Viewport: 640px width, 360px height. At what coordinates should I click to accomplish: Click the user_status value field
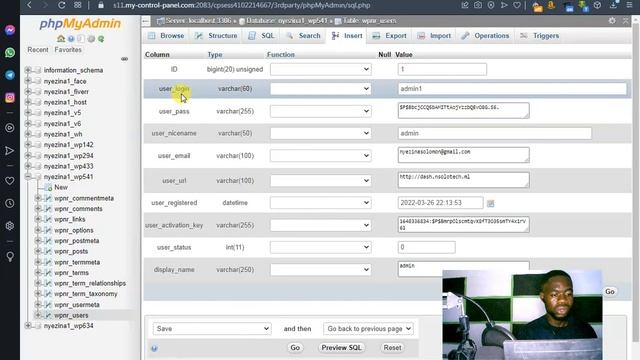pyautogui.click(x=427, y=247)
